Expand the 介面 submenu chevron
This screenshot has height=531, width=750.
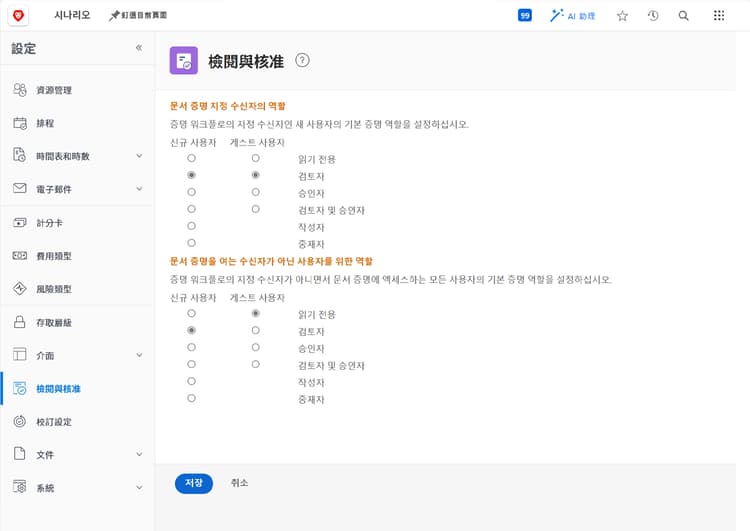139,355
